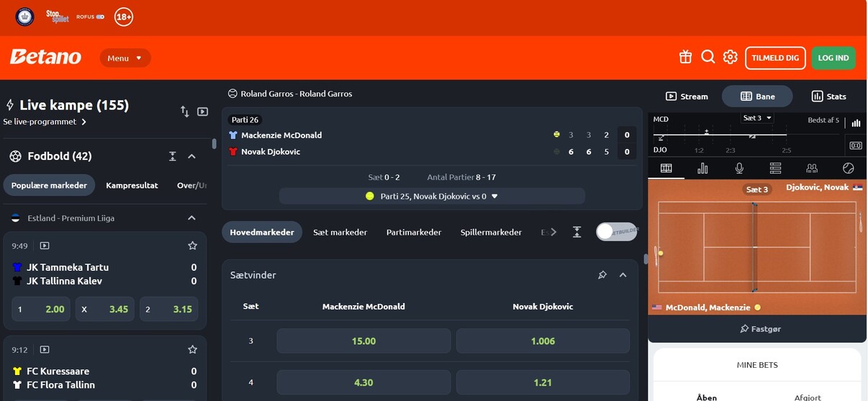Click the stream icon beside 9:49 match time
The width and height of the screenshot is (868, 401).
pyautogui.click(x=45, y=245)
